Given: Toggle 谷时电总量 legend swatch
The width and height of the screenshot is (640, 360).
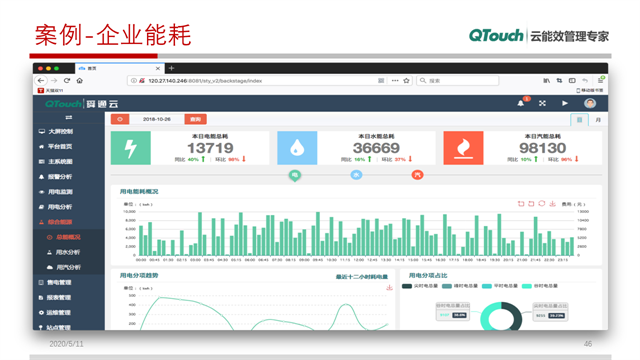Looking at the screenshot, I should (527, 286).
